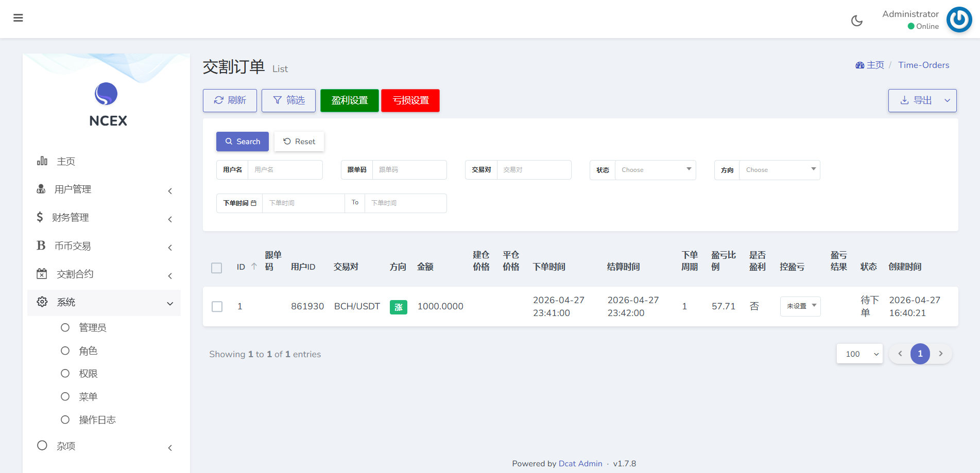This screenshot has width=980, height=473.
Task: Go to next page arrow
Action: pyautogui.click(x=941, y=354)
